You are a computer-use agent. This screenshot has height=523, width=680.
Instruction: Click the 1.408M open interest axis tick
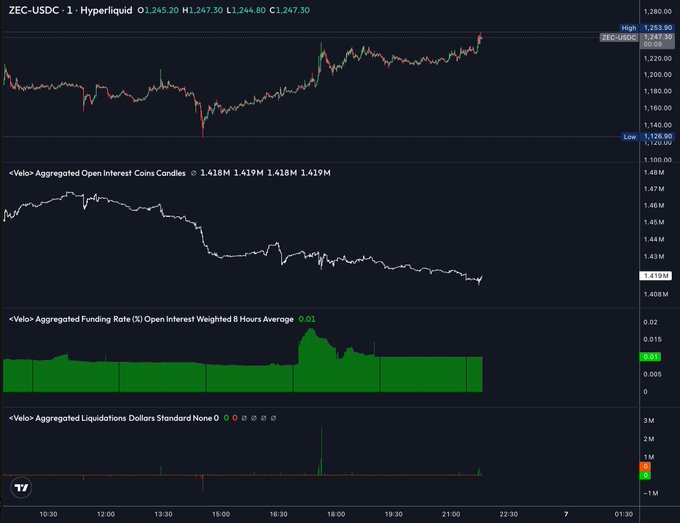656,294
